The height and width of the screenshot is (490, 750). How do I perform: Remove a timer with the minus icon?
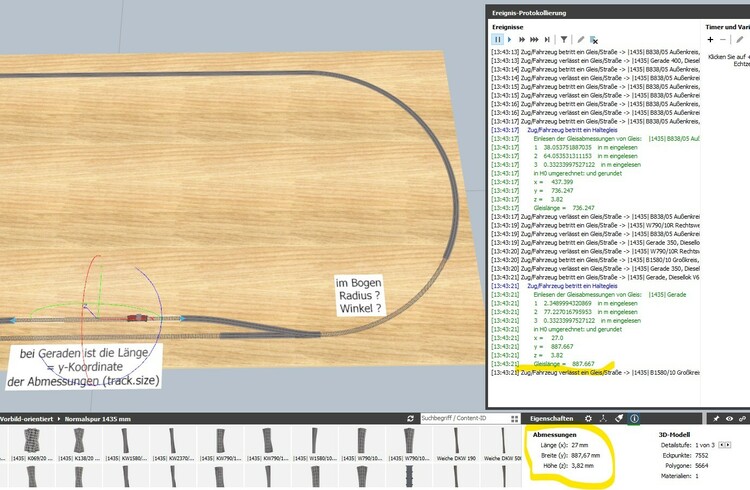[723, 40]
